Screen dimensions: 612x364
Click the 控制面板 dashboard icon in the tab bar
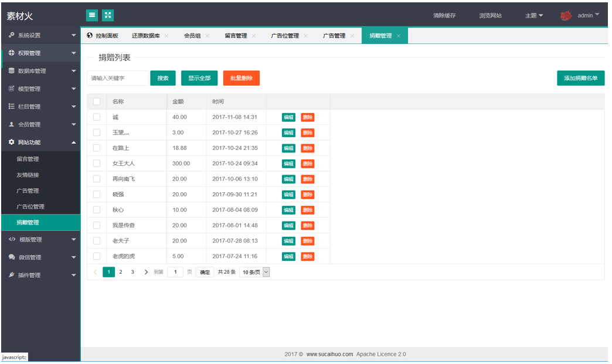pyautogui.click(x=90, y=36)
